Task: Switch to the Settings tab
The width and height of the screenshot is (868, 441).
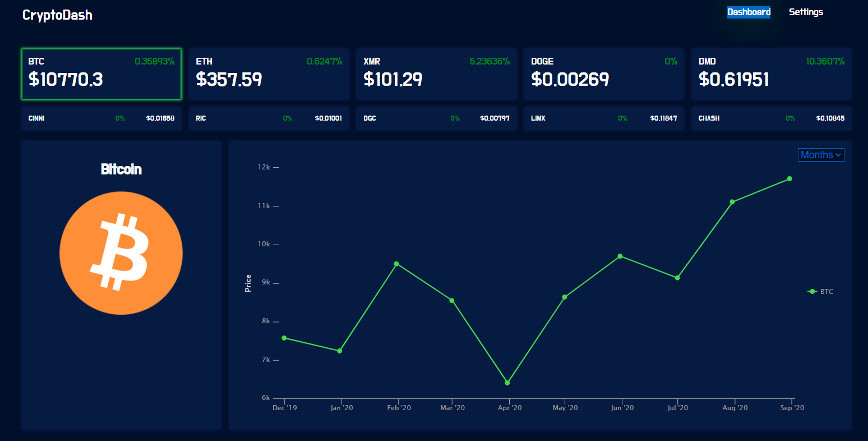Action: pyautogui.click(x=806, y=12)
